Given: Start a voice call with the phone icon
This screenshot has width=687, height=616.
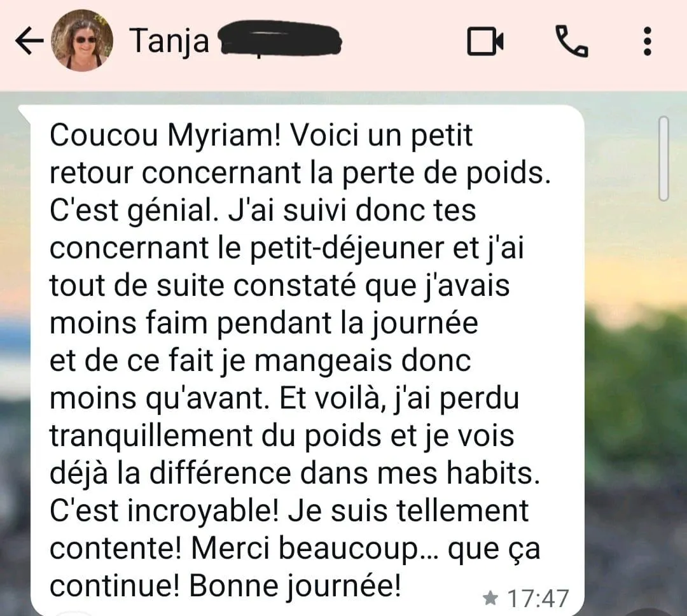Looking at the screenshot, I should [x=572, y=41].
